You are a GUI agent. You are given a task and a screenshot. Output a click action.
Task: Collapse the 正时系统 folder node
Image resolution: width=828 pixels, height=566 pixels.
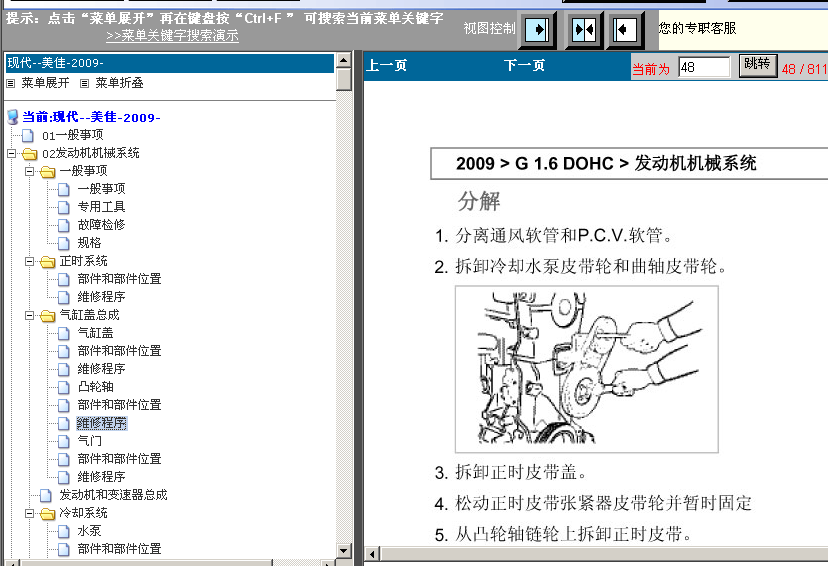tap(30, 261)
